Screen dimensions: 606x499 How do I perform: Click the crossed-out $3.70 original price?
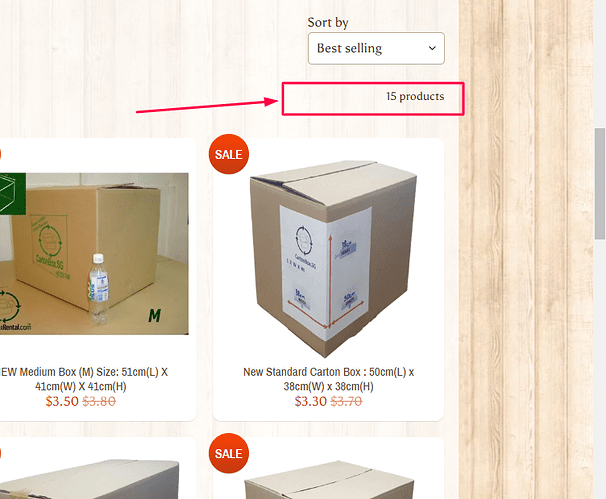(346, 401)
